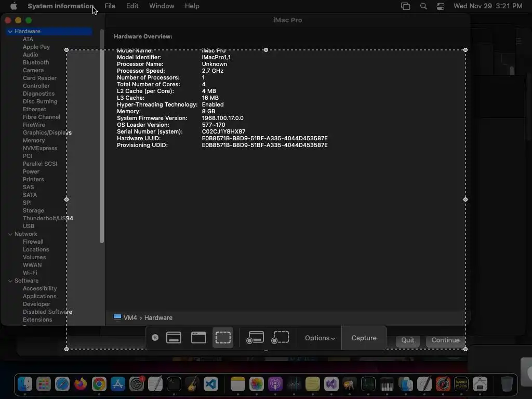This screenshot has width=532, height=399.
Task: Select Graphics/Displays in the sidebar
Action: 47,132
